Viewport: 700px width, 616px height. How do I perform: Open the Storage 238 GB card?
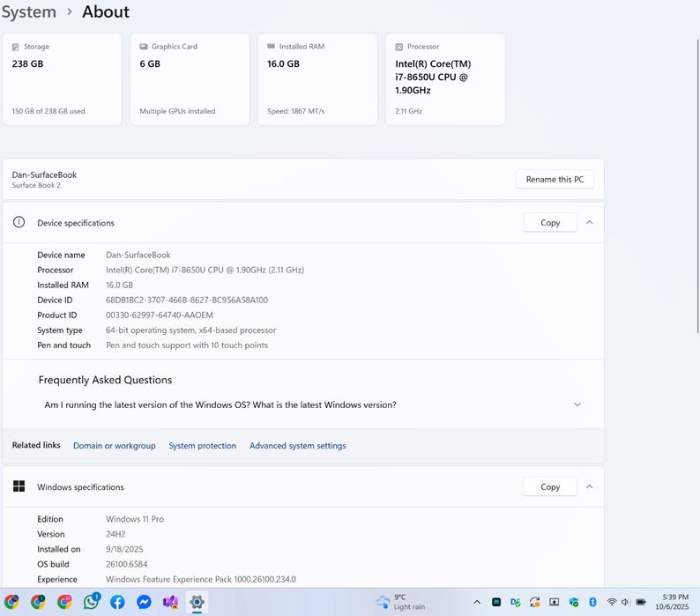pos(62,79)
